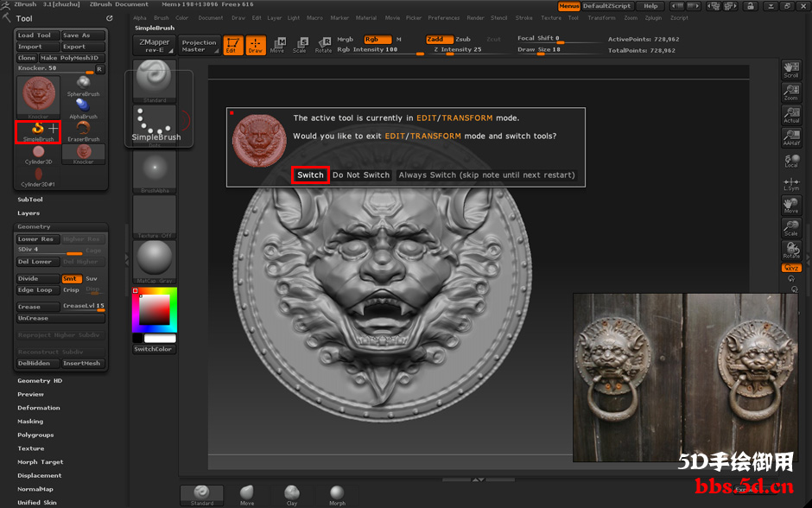
Task: Open the Preferences menu
Action: tap(444, 17)
